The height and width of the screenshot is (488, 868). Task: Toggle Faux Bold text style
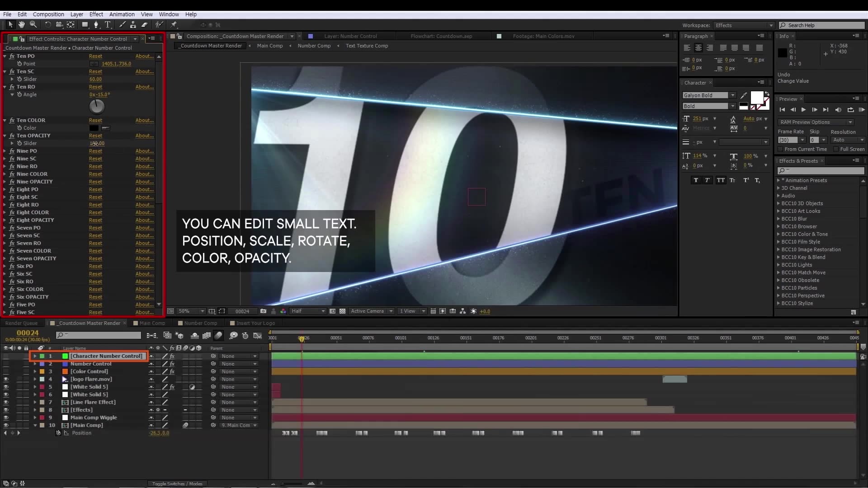(696, 180)
